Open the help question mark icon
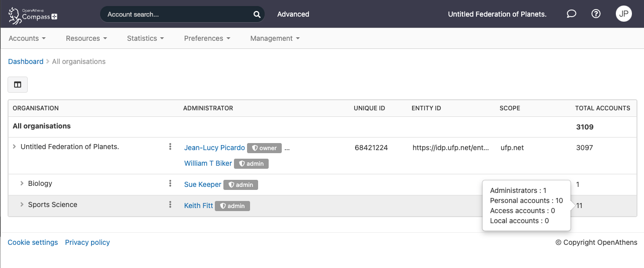Viewport: 644px width, 268px height. (x=596, y=14)
